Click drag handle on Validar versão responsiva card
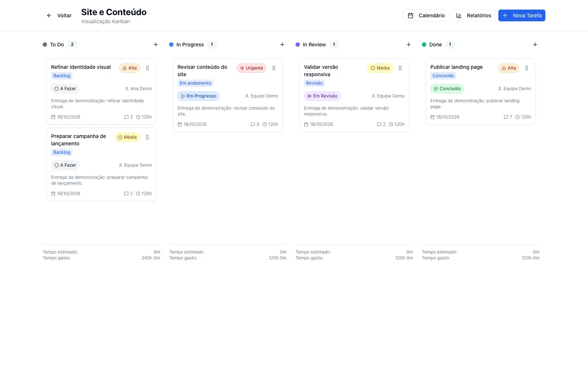 [x=400, y=68]
